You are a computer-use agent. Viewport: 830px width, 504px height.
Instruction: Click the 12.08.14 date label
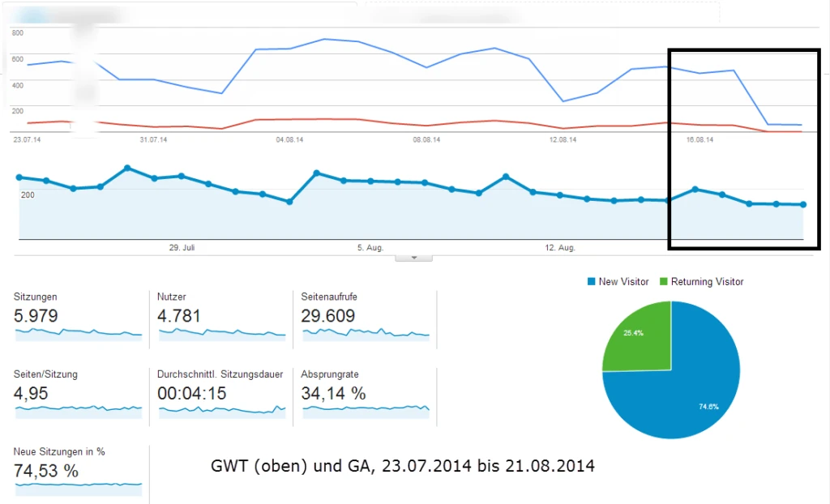[563, 139]
